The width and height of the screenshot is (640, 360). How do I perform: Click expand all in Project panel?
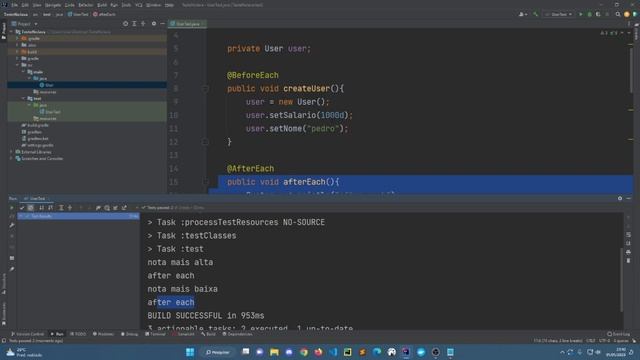[134, 24]
